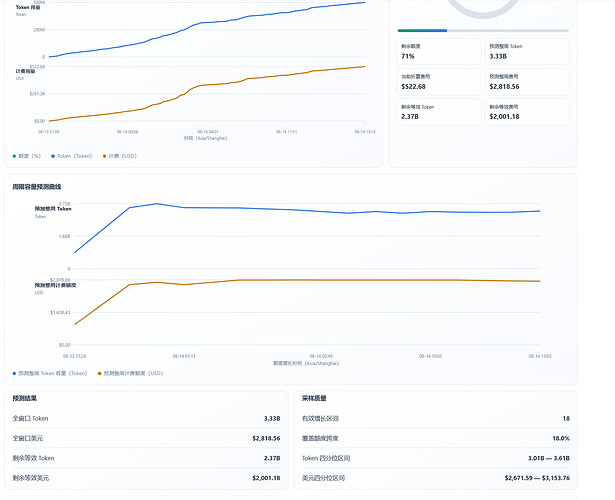615x500 pixels.
Task: Click the 全窗口美元 $2,818.56 row
Action: pyautogui.click(x=146, y=438)
